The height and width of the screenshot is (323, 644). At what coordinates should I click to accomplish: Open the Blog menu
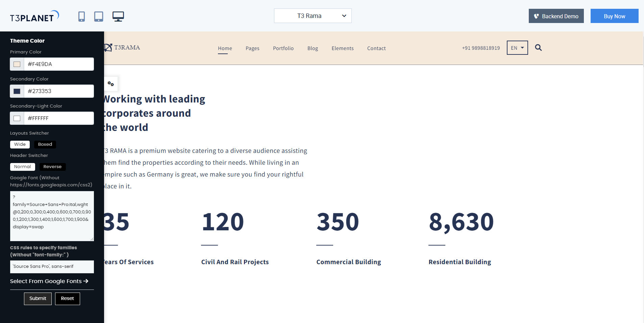(313, 48)
